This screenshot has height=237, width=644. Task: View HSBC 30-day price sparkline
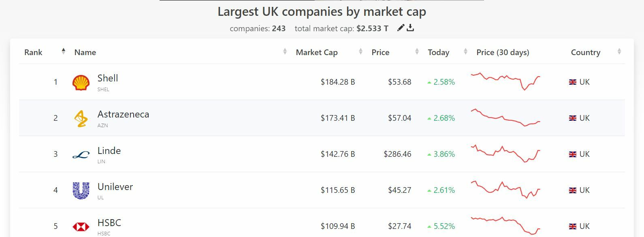(x=505, y=226)
